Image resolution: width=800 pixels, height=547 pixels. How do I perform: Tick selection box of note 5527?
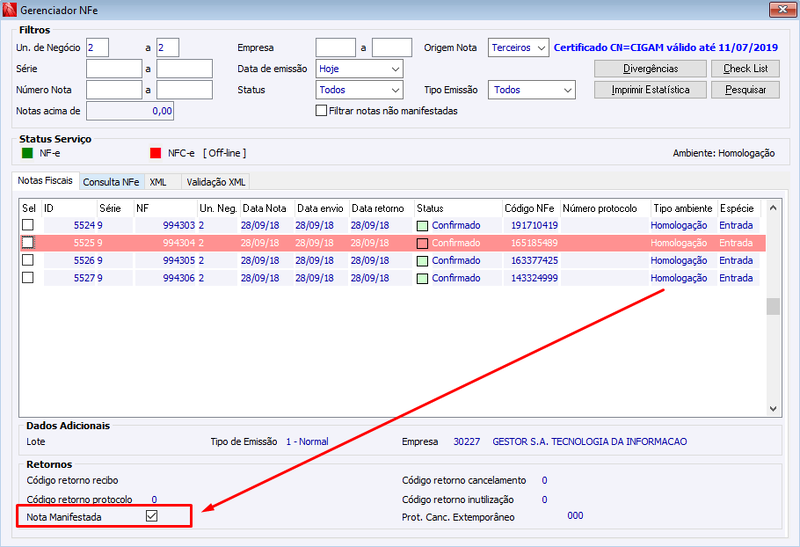point(28,278)
